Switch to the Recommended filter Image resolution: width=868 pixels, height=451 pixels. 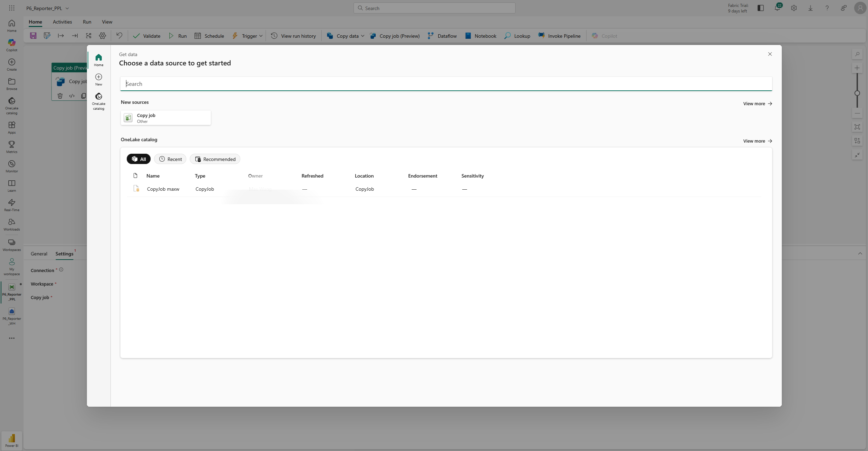(x=215, y=159)
